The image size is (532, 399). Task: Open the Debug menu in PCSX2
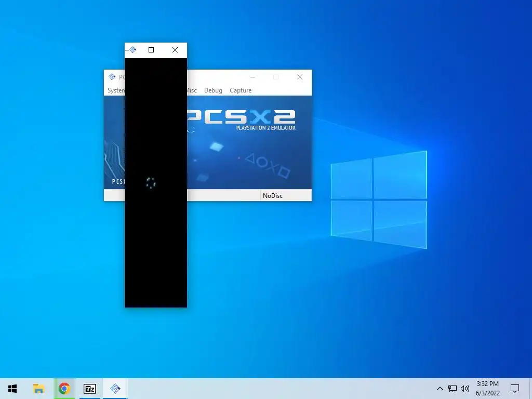point(213,90)
